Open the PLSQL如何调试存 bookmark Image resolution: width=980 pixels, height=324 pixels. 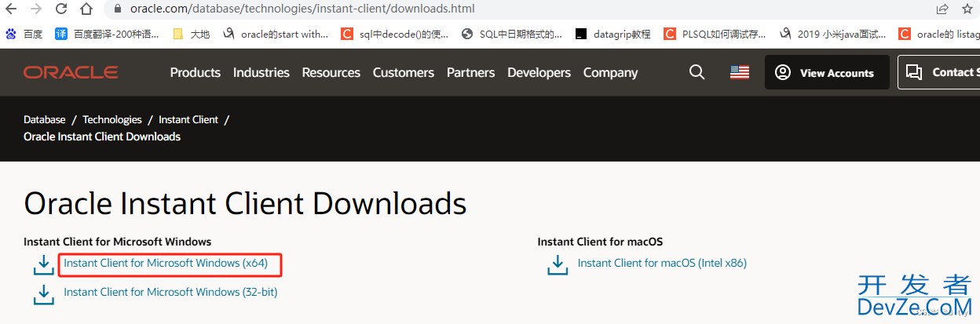point(715,34)
